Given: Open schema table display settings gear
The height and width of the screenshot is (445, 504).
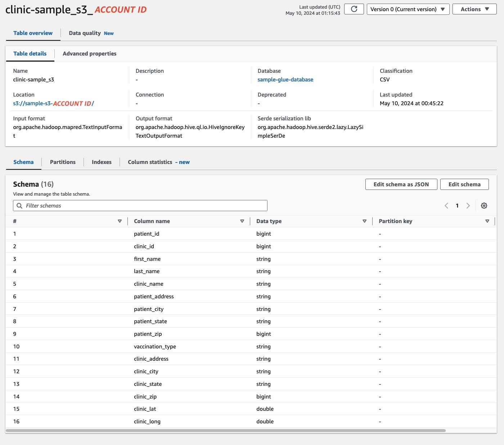Looking at the screenshot, I should click(484, 205).
